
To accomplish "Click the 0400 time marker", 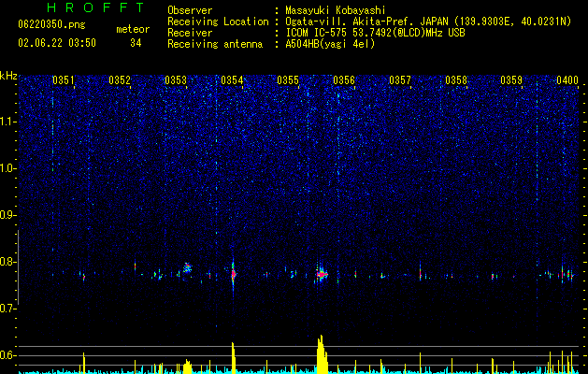I will pyautogui.click(x=567, y=79).
